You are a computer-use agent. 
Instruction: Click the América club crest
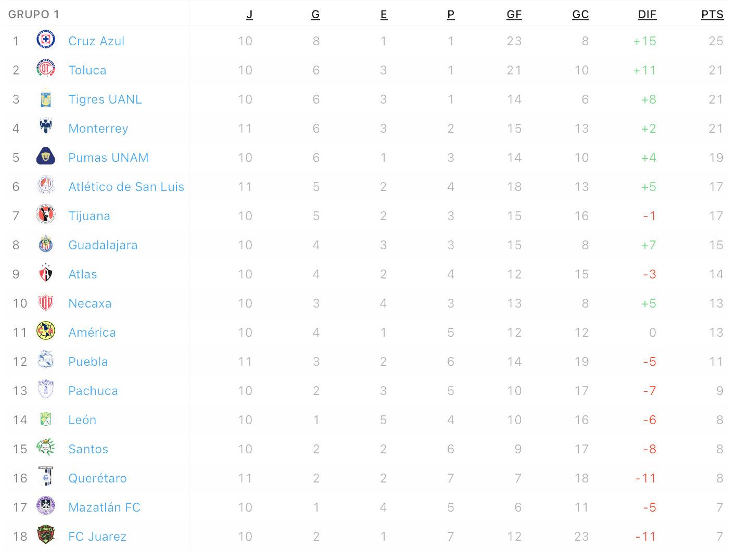(x=46, y=332)
